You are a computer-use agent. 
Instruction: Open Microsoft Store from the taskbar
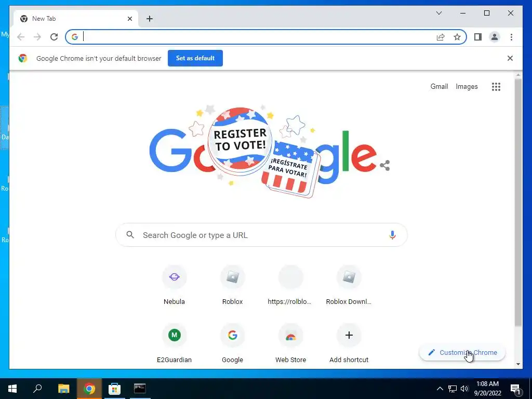coord(114,389)
